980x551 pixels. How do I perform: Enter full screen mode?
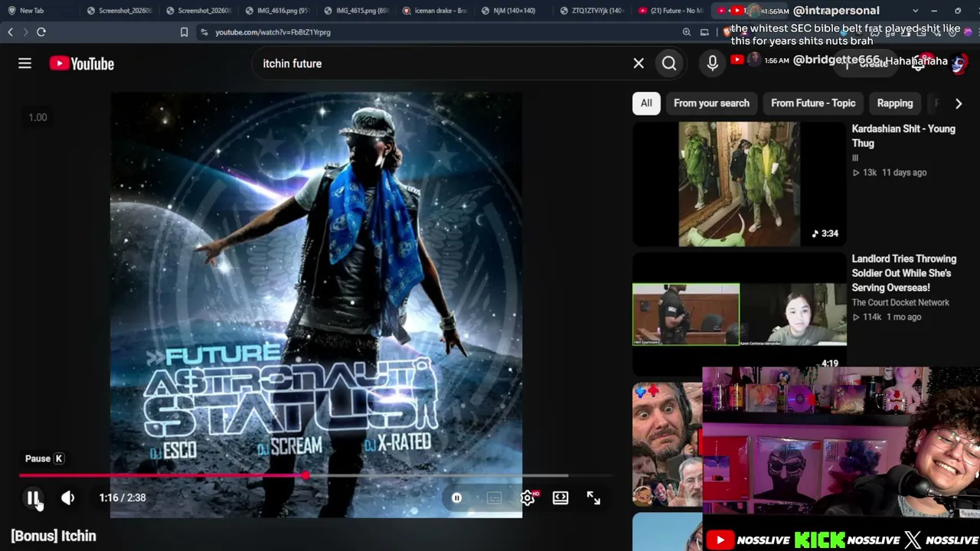tap(593, 498)
